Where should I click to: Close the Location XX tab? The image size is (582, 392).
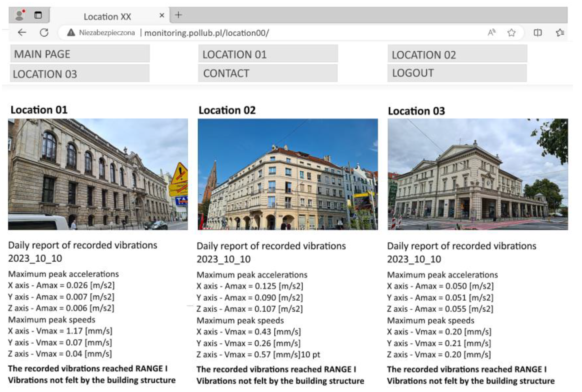click(162, 16)
